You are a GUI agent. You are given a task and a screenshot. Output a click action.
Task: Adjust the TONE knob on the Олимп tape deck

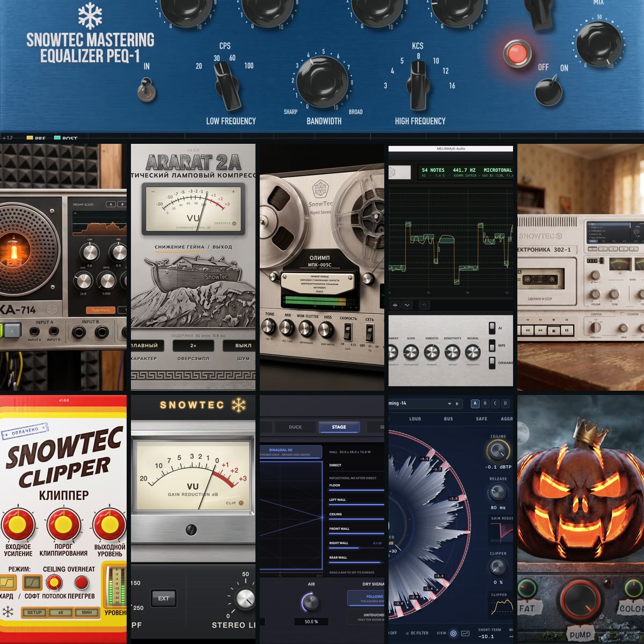pos(268,327)
